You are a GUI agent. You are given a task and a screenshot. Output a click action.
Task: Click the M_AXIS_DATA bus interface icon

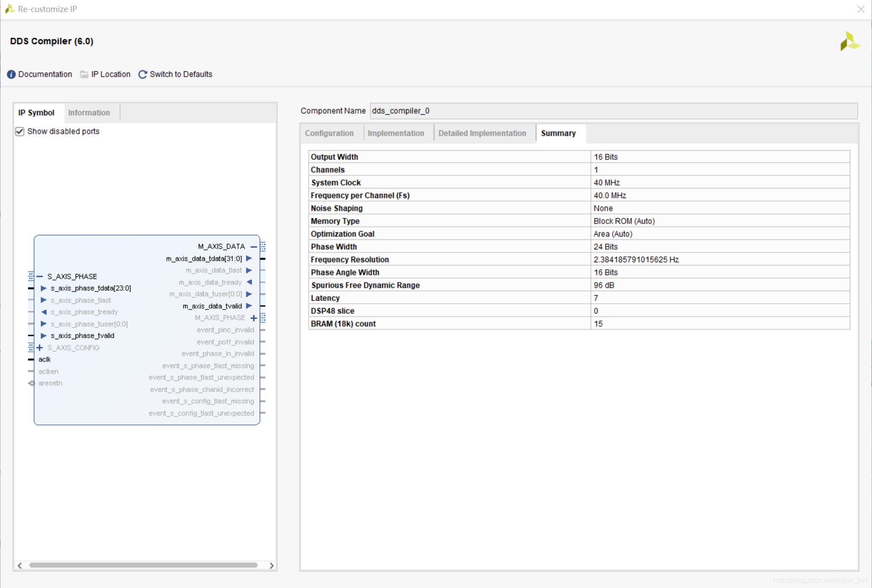click(263, 246)
